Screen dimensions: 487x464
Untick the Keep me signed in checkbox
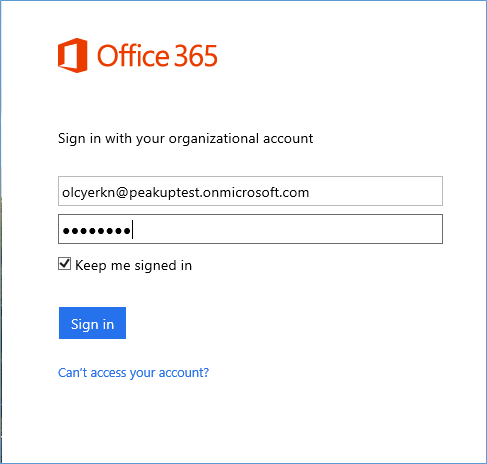point(64,264)
